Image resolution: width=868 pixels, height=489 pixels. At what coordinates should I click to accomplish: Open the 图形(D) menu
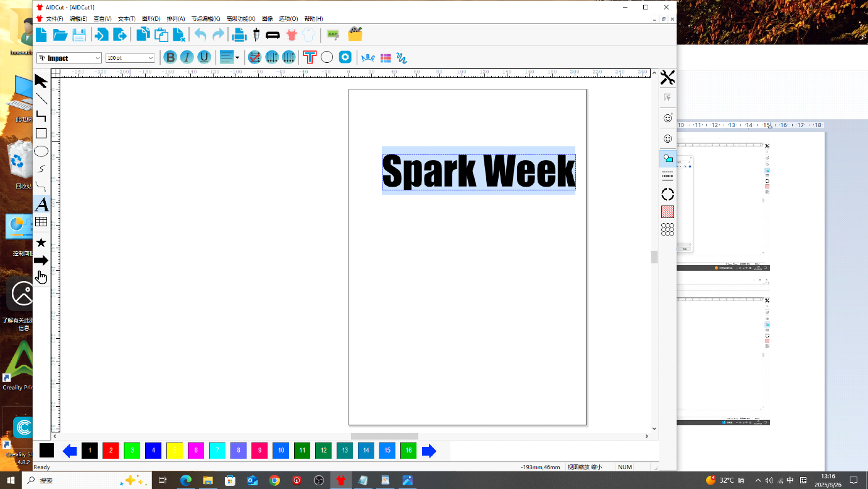(151, 19)
